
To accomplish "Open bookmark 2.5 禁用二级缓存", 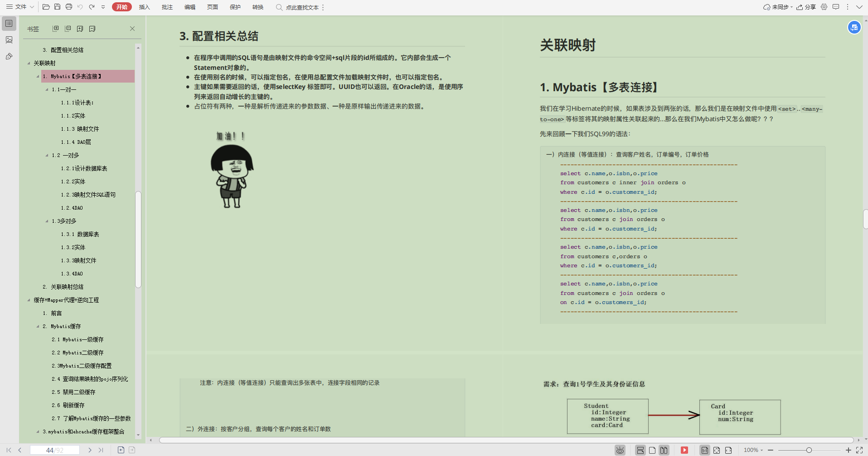I will click(x=73, y=392).
